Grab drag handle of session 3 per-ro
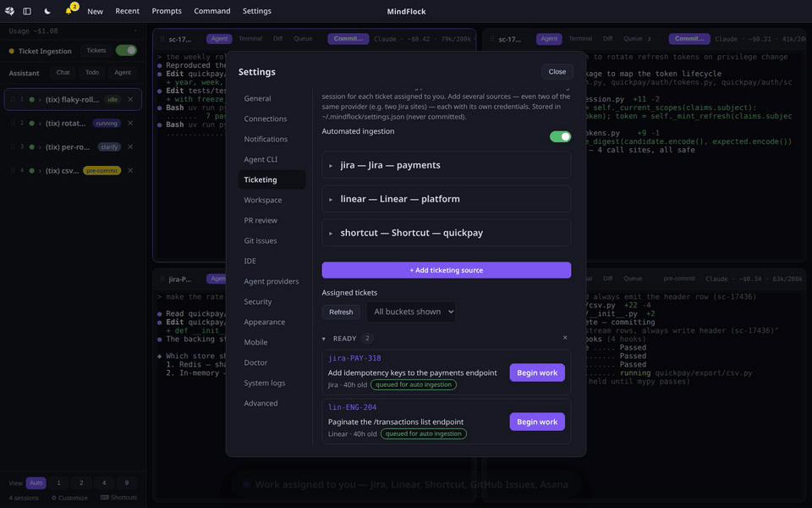812x508 pixels. point(13,147)
